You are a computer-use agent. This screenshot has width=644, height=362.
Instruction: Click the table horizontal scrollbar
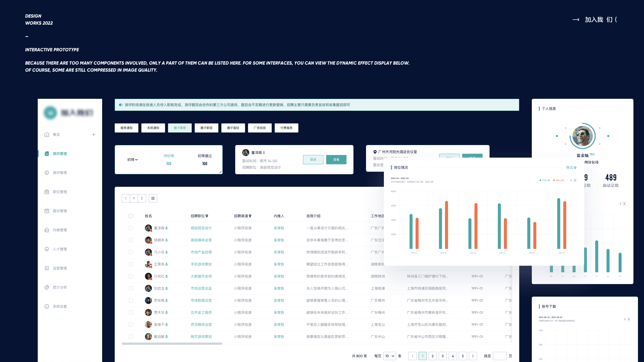(172, 344)
